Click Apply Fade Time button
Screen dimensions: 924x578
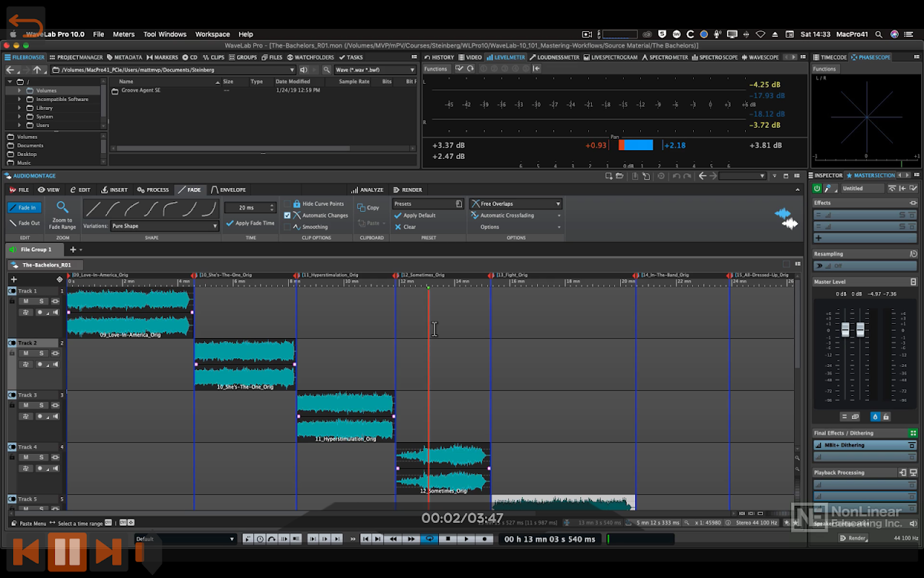click(x=250, y=223)
